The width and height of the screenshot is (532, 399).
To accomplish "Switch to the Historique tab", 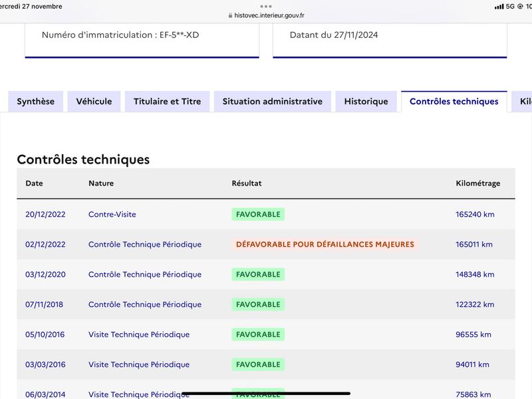I will point(366,102).
